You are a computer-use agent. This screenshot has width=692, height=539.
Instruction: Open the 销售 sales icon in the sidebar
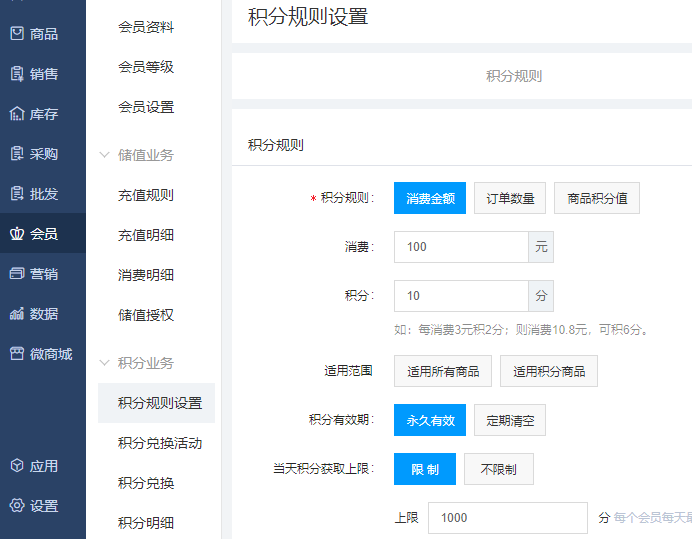pos(17,74)
